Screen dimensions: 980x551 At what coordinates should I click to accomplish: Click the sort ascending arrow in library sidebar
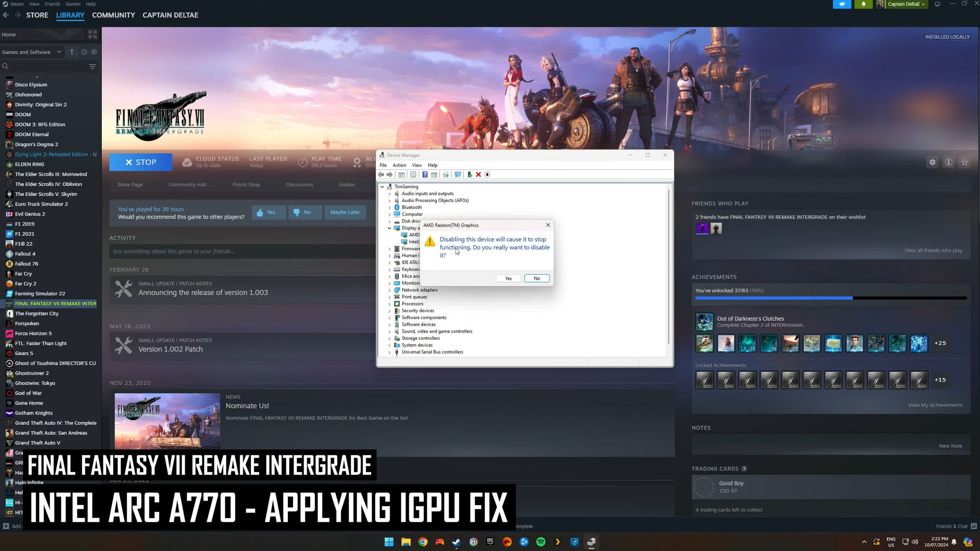[x=72, y=52]
